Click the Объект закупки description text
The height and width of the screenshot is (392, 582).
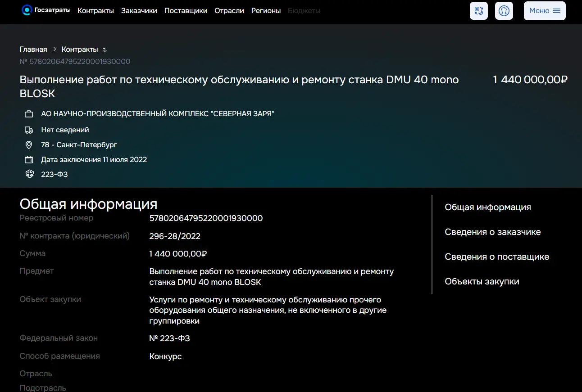click(268, 311)
